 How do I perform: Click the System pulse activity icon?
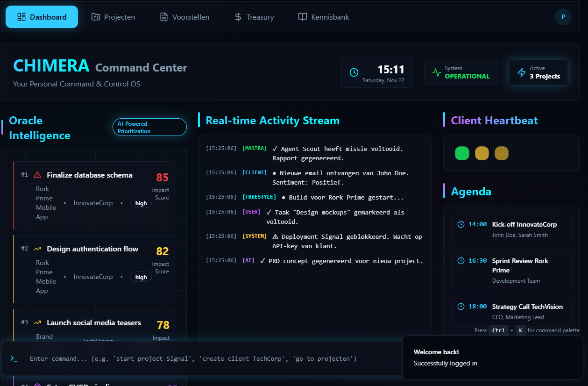(x=437, y=72)
